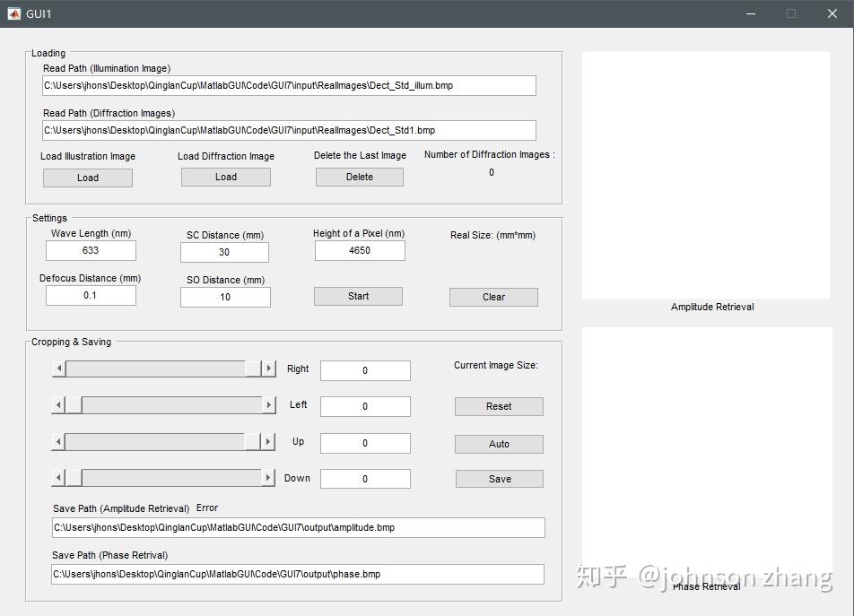Delete the last diffraction image
The width and height of the screenshot is (854, 616).
click(x=359, y=177)
